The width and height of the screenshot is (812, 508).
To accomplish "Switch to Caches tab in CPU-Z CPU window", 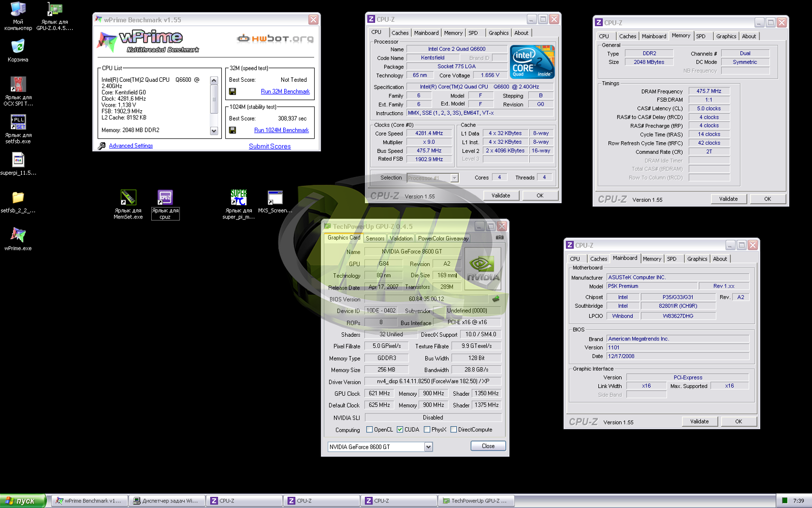I will click(x=400, y=33).
